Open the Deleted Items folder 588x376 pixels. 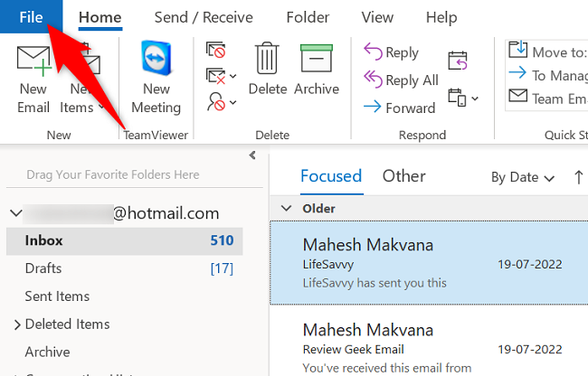(68, 324)
